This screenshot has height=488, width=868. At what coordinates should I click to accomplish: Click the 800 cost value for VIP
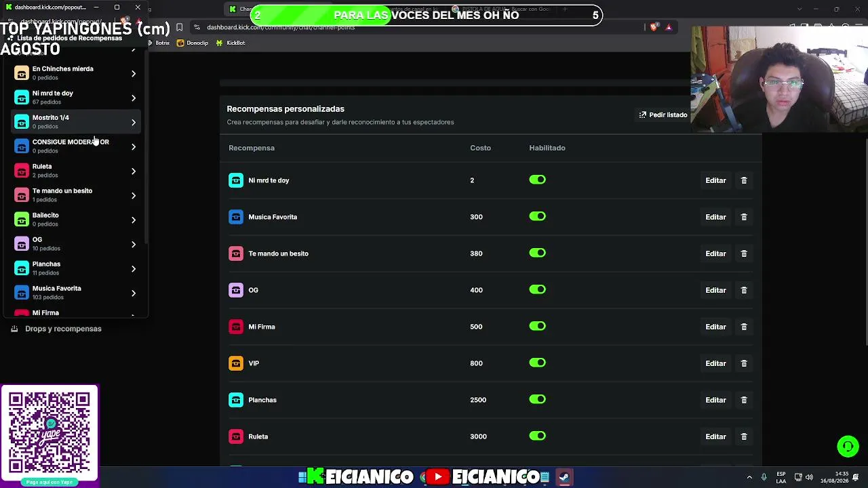pos(476,363)
